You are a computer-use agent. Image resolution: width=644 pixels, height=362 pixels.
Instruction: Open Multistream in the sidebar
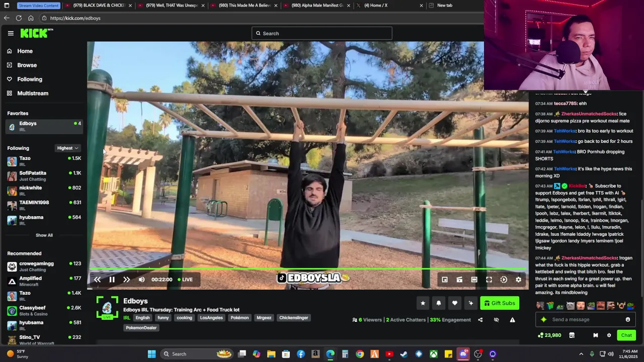33,93
